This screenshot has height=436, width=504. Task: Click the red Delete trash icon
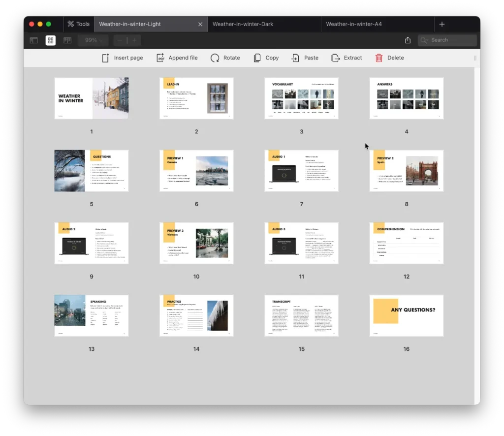click(379, 58)
